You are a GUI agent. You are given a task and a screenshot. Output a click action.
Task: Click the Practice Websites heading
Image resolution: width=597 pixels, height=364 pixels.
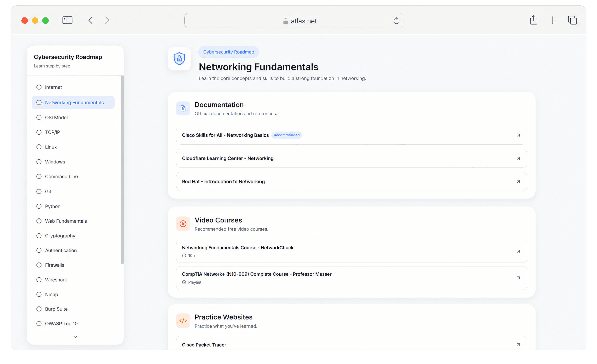[223, 317]
